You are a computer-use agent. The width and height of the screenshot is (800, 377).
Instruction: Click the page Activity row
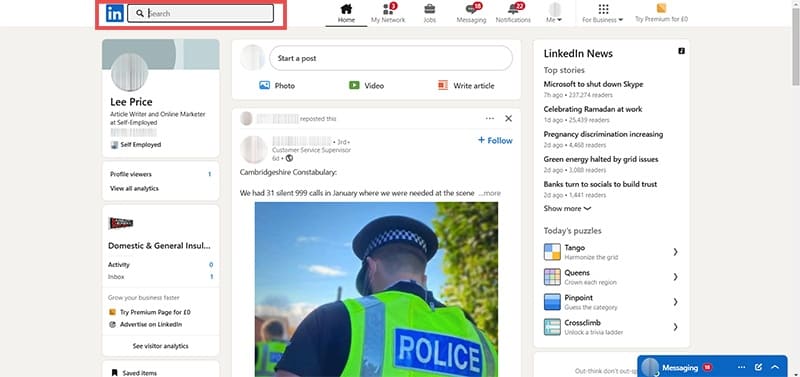[x=161, y=265]
